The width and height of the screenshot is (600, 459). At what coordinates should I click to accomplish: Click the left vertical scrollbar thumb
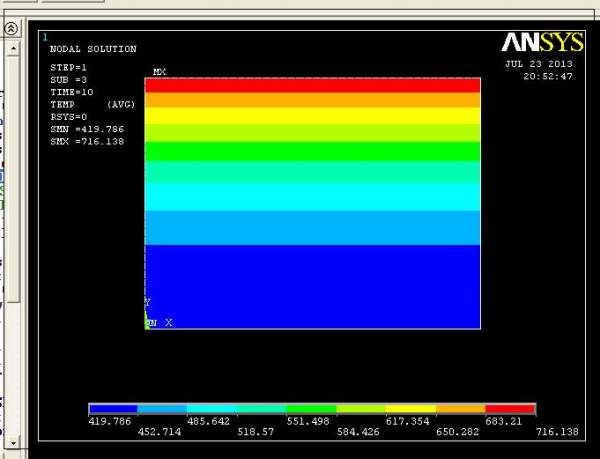tap(13, 179)
